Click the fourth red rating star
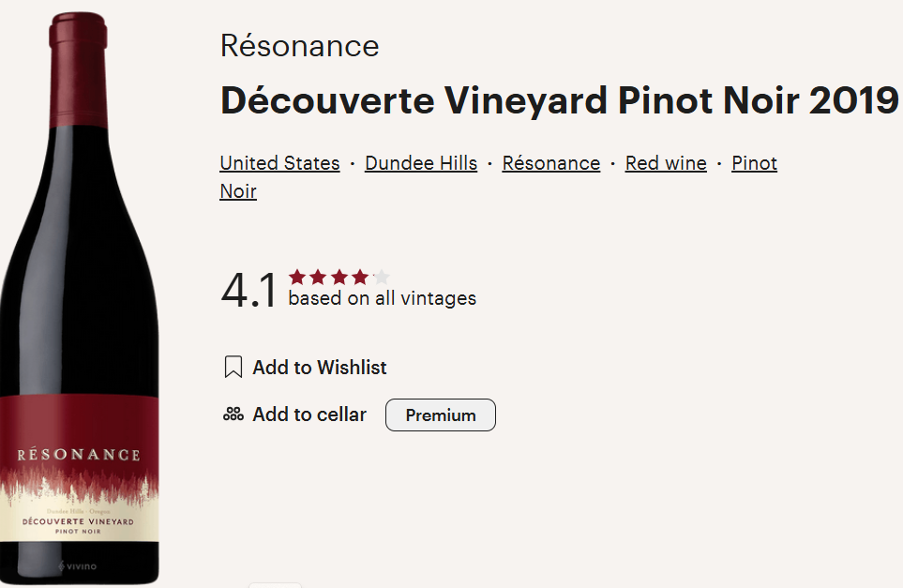Image resolution: width=903 pixels, height=588 pixels. point(359,277)
